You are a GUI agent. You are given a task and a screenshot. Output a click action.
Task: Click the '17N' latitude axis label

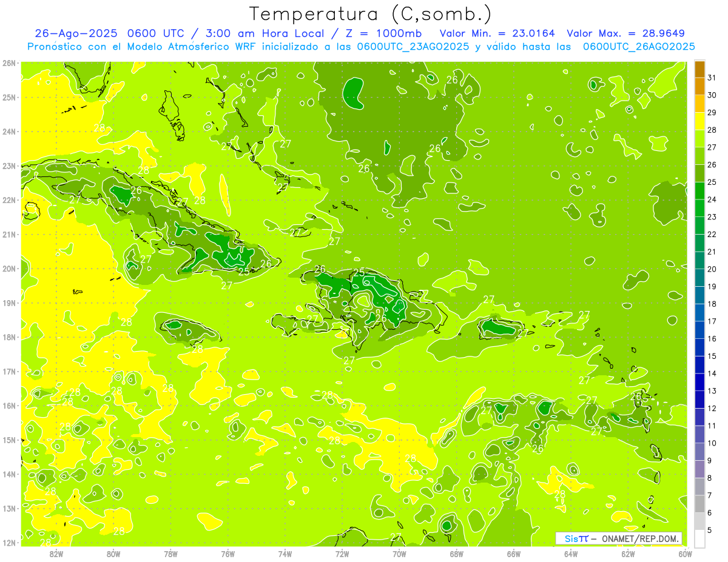click(10, 372)
